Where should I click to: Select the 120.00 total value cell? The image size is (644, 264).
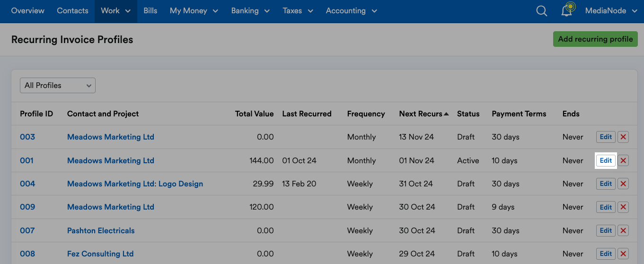tap(262, 207)
